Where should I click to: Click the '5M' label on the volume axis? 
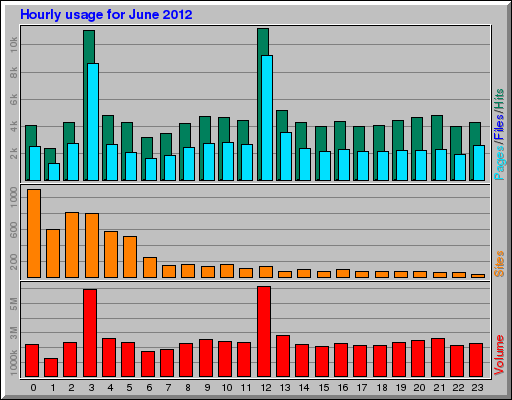click(x=13, y=304)
